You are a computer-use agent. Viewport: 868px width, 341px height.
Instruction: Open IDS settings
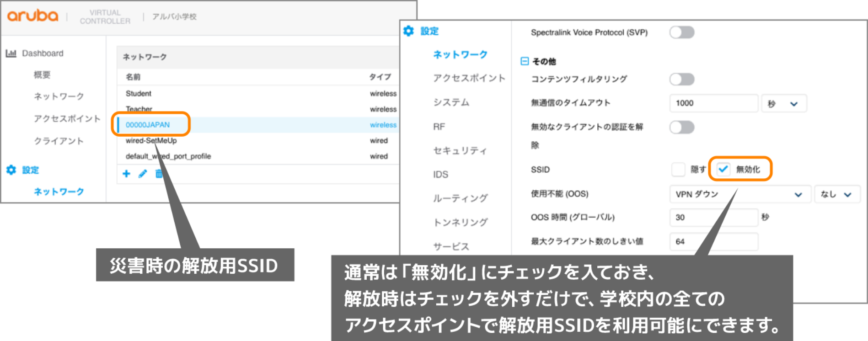tap(440, 175)
